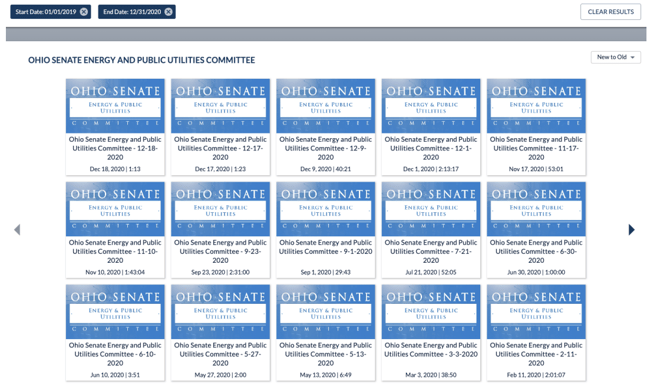Click the Start Date 01/01/2019 label

(46, 12)
